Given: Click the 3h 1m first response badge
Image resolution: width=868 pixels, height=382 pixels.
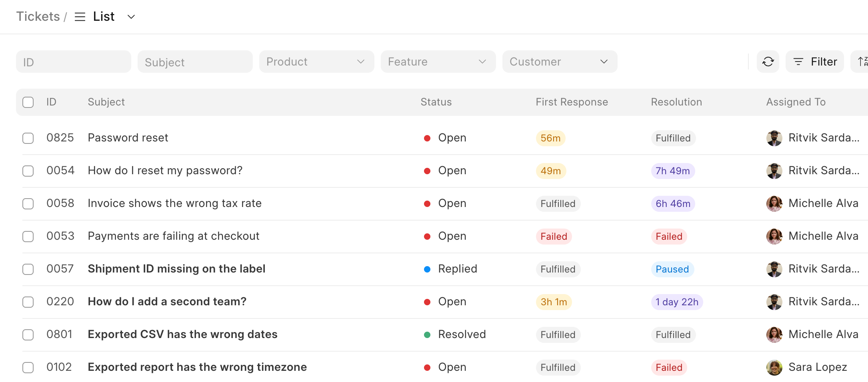Looking at the screenshot, I should [554, 302].
